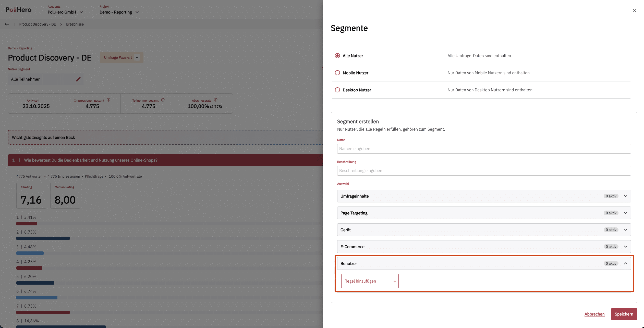Image resolution: width=644 pixels, height=328 pixels.
Task: Click the back arrow in the breadcrumb bar
Action: [x=7, y=24]
